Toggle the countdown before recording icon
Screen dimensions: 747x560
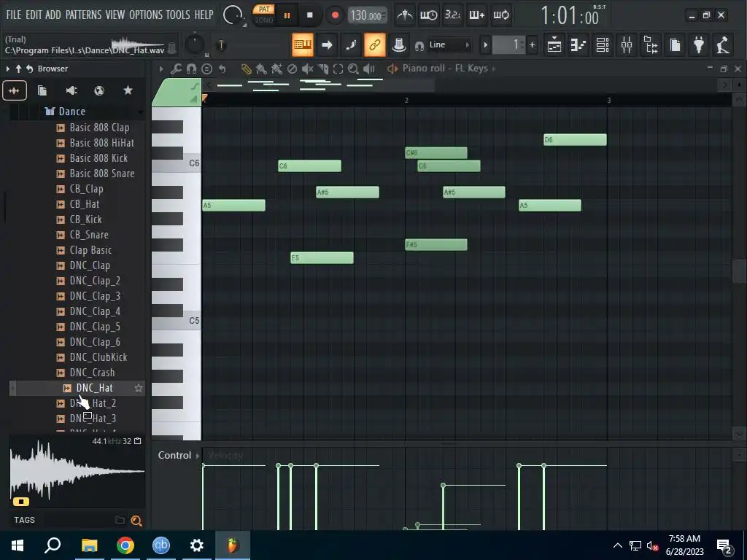click(452, 15)
